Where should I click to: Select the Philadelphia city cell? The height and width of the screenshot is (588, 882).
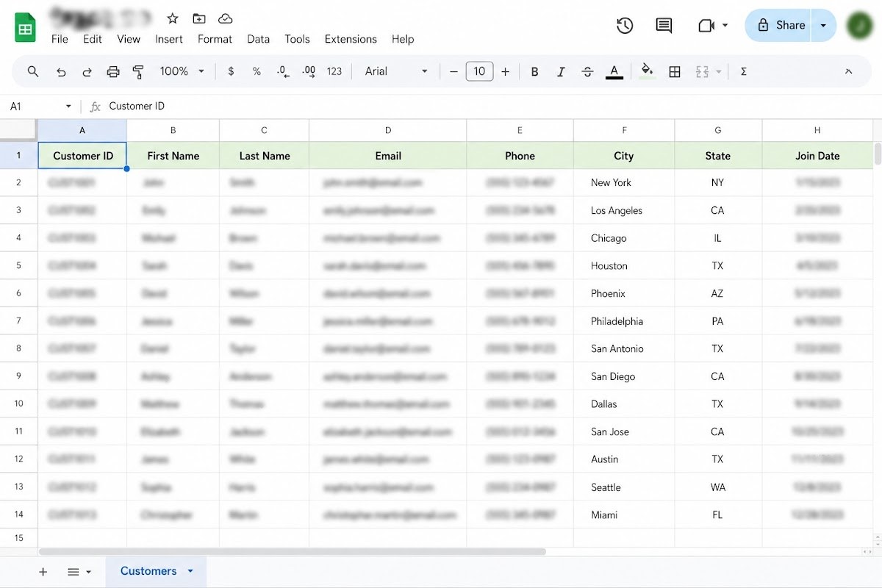(x=624, y=321)
